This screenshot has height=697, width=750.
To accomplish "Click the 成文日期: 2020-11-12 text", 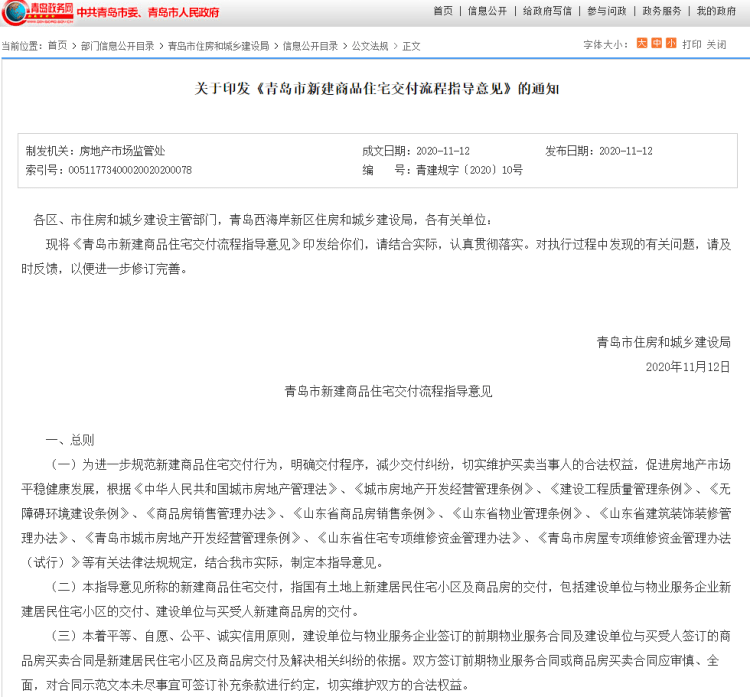I will pyautogui.click(x=416, y=151).
